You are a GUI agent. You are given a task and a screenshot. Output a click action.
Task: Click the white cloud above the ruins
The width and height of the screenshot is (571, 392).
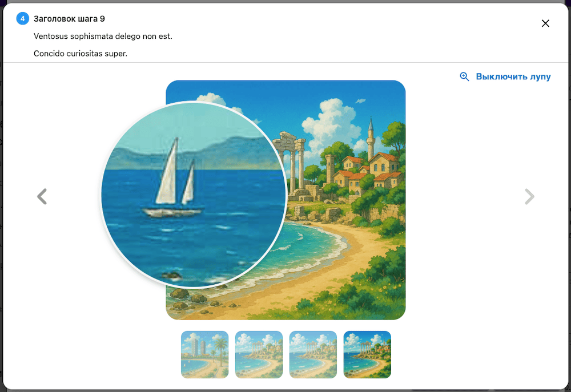tap(329, 120)
